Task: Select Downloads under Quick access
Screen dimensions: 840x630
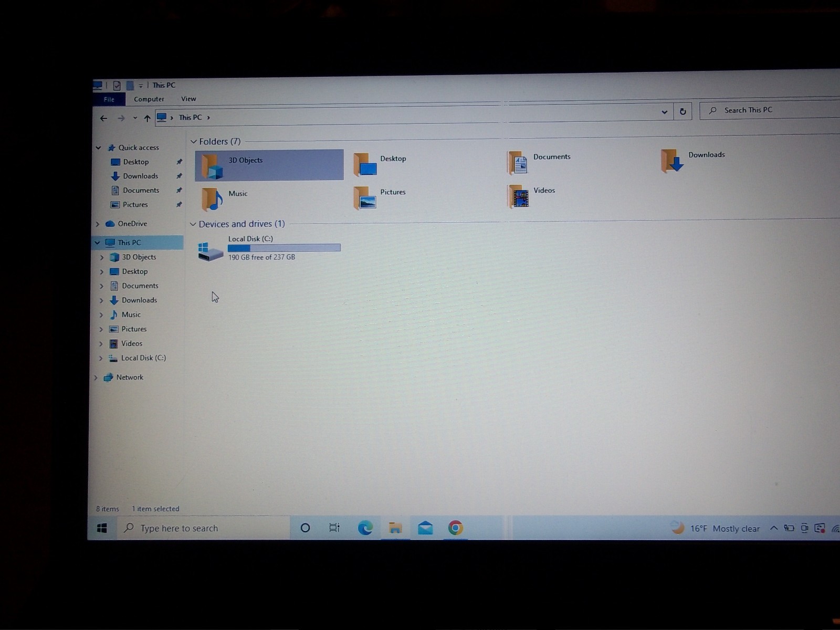Action: pyautogui.click(x=140, y=176)
